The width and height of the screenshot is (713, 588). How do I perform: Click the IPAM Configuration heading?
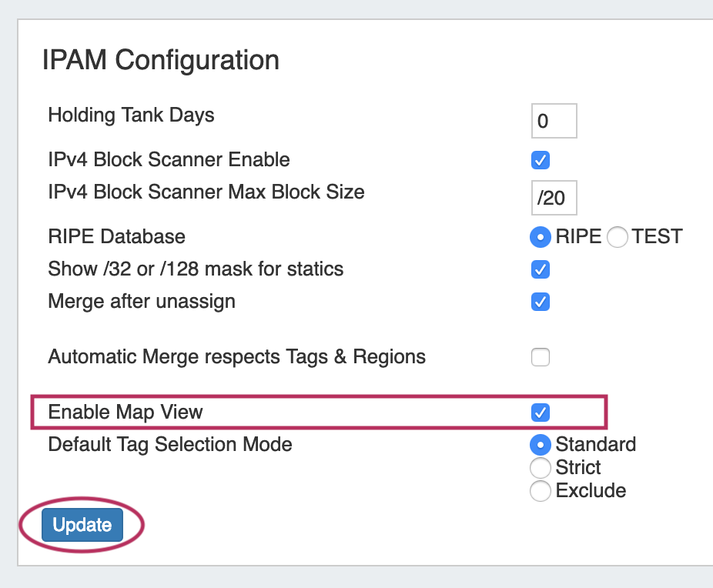point(160,59)
